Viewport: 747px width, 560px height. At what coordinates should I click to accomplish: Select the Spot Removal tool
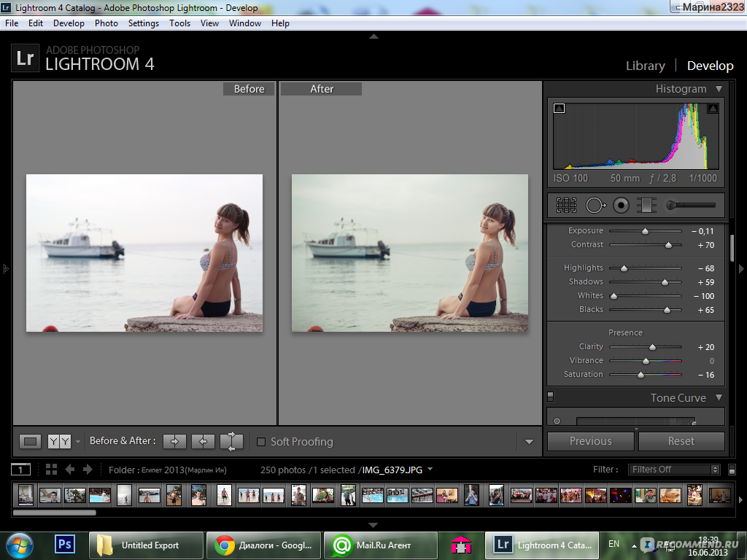pyautogui.click(x=595, y=205)
